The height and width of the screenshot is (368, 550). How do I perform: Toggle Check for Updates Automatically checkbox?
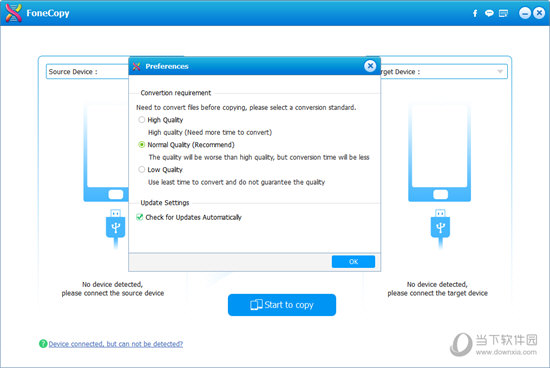coord(140,217)
